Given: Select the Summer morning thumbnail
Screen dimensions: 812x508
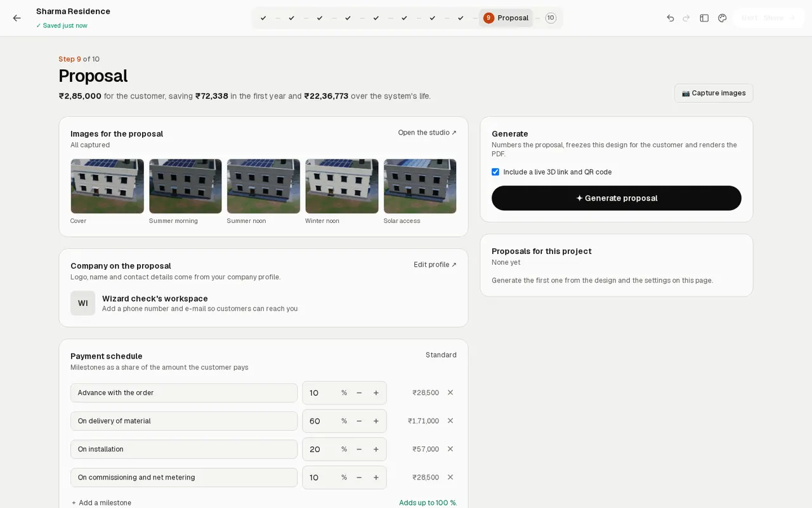Looking at the screenshot, I should pyautogui.click(x=185, y=186).
